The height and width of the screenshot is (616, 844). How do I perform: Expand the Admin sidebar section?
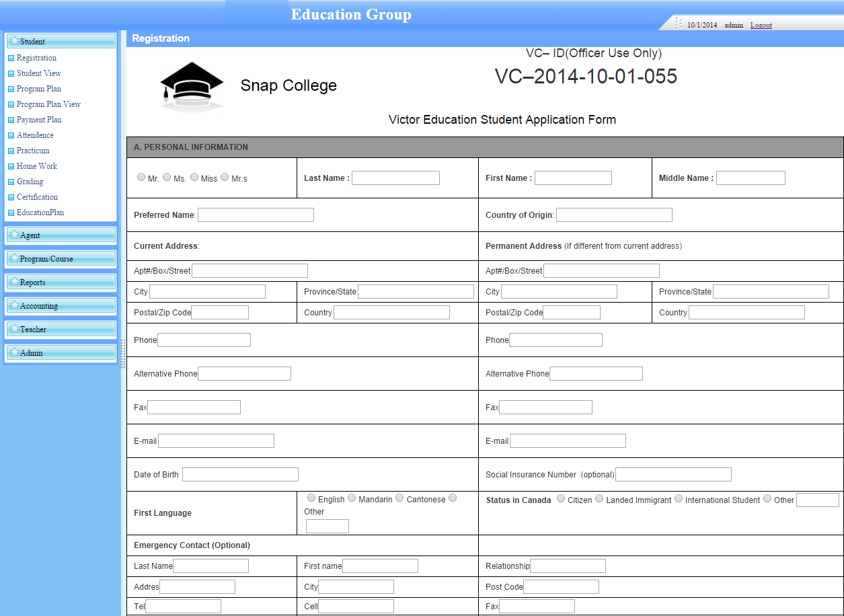pyautogui.click(x=61, y=352)
